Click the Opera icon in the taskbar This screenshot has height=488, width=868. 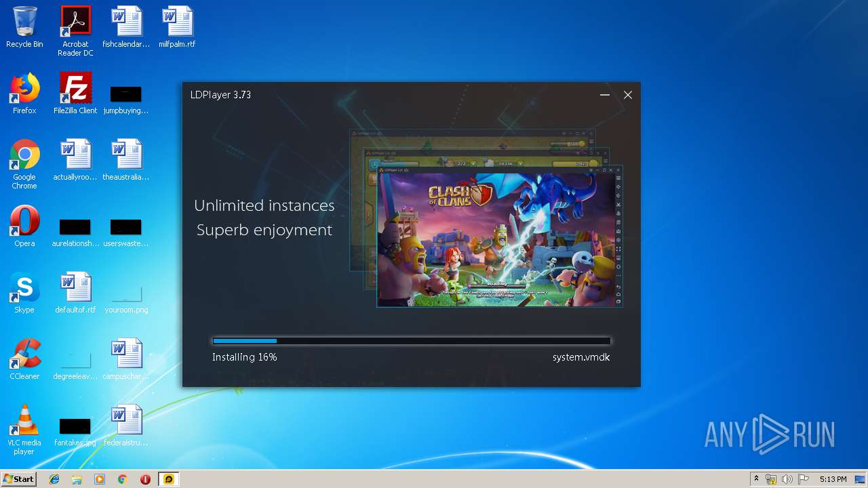145,479
